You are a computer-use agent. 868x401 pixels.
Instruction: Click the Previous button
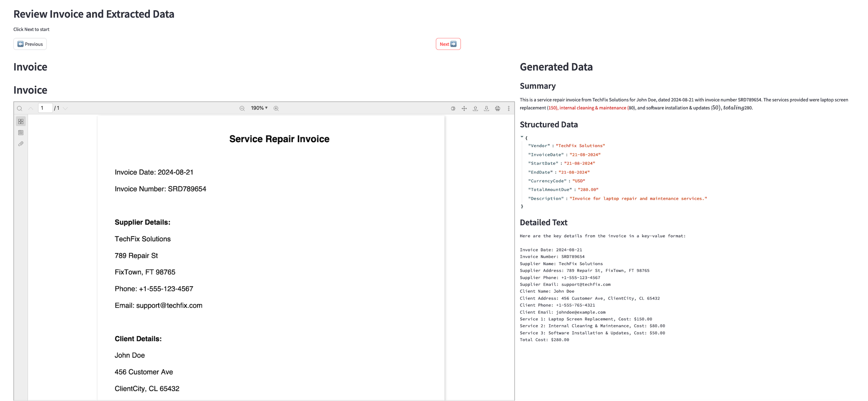coord(30,44)
